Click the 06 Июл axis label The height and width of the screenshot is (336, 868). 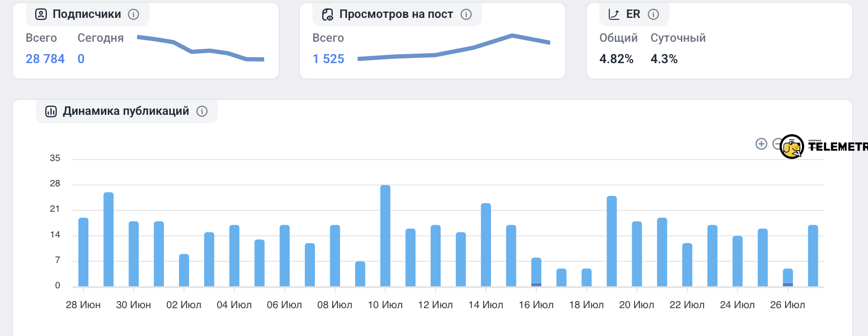point(285,305)
